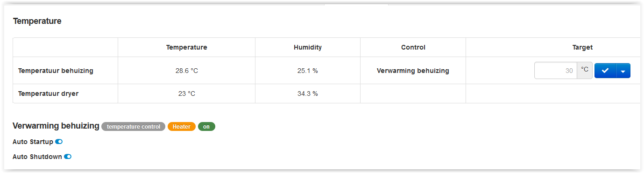
Task: Toggle the Auto Shutdown switch
Action: point(68,157)
